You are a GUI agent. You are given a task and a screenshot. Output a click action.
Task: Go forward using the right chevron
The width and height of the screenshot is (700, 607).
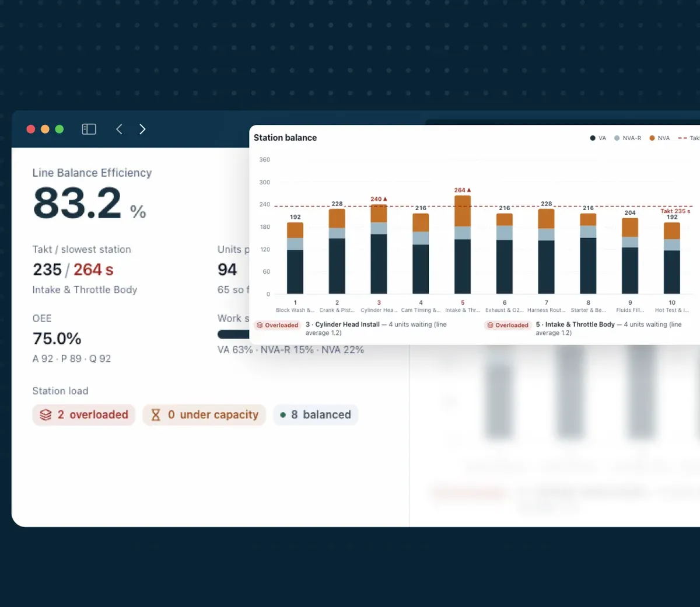[x=142, y=129]
